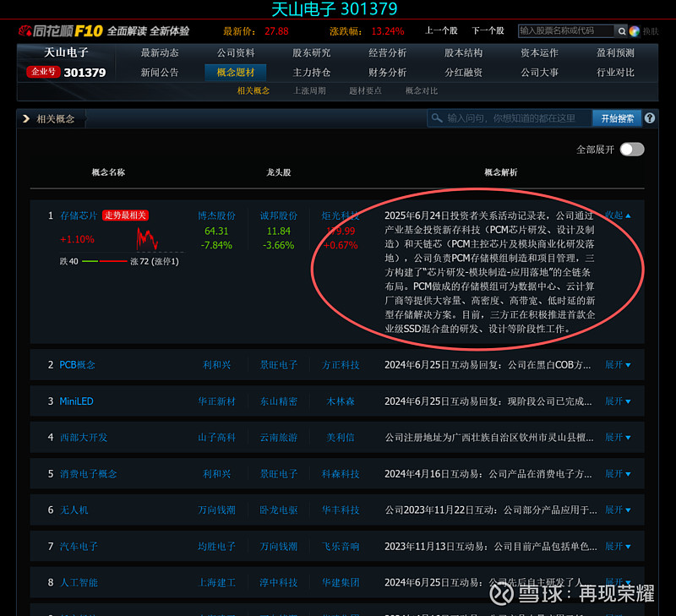Collapse the 存储芯片 concept analysis via 收起

618,215
